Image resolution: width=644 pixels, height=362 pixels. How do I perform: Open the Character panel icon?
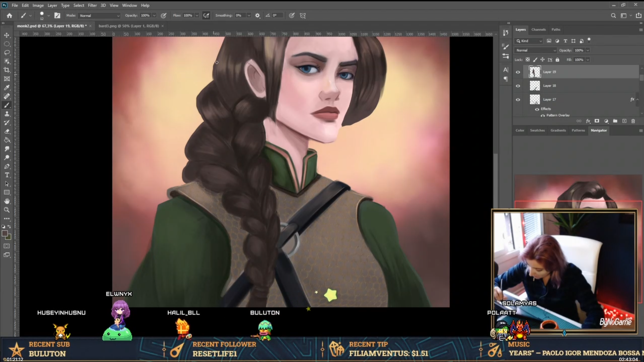tap(506, 70)
